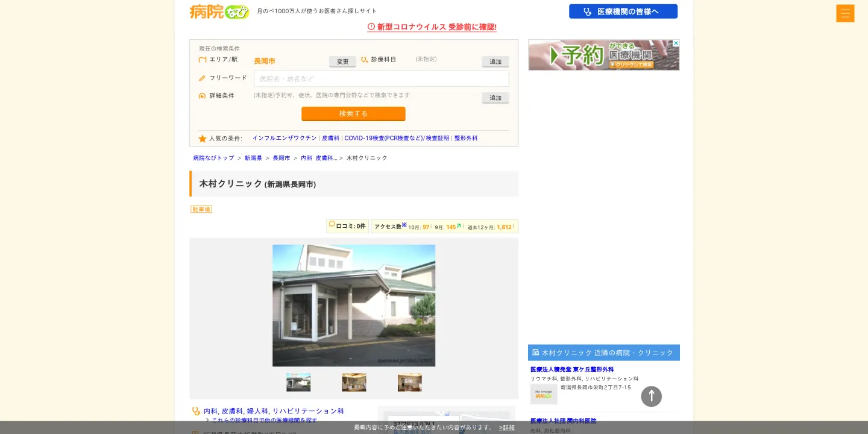Open the orange hamburger menu icon
The width and height of the screenshot is (868, 434).
pyautogui.click(x=845, y=13)
